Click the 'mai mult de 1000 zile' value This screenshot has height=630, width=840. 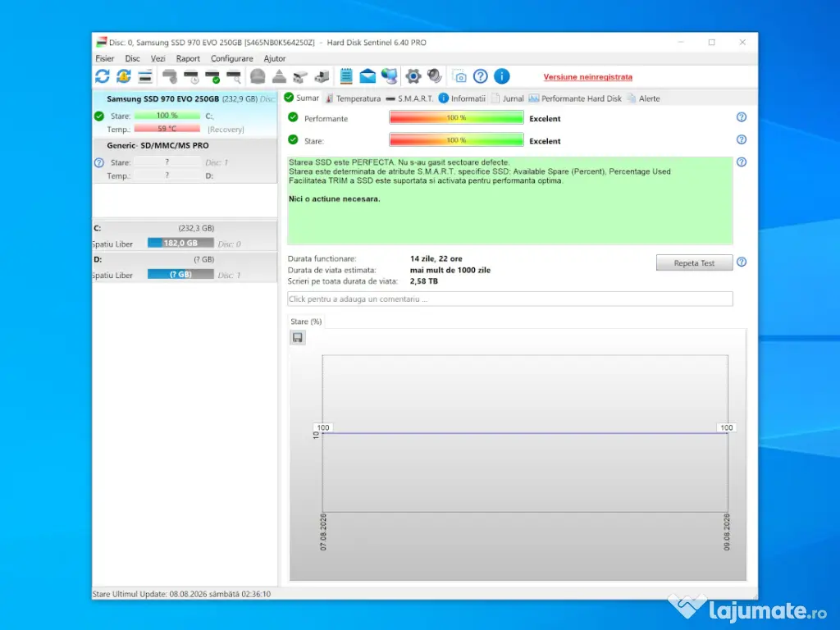click(450, 270)
